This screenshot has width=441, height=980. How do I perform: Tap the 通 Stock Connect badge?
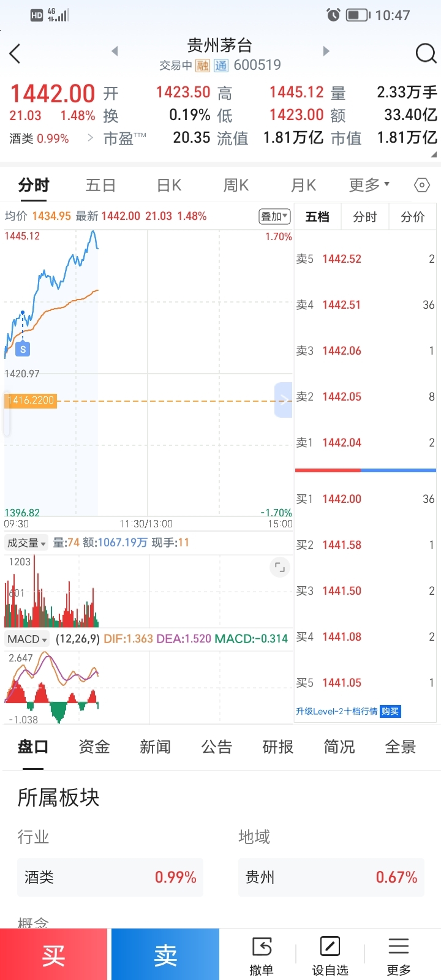[x=221, y=66]
